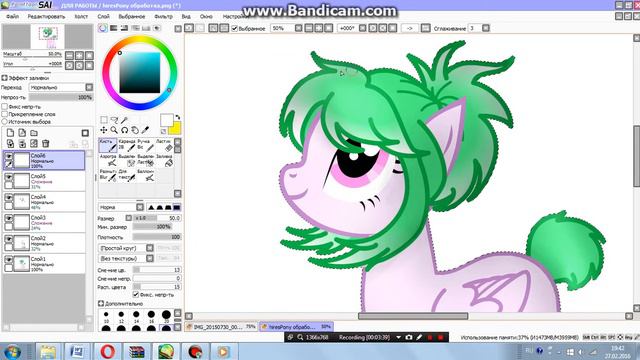Enable Фикс непр-ть checkbox above layers

(x=5, y=107)
